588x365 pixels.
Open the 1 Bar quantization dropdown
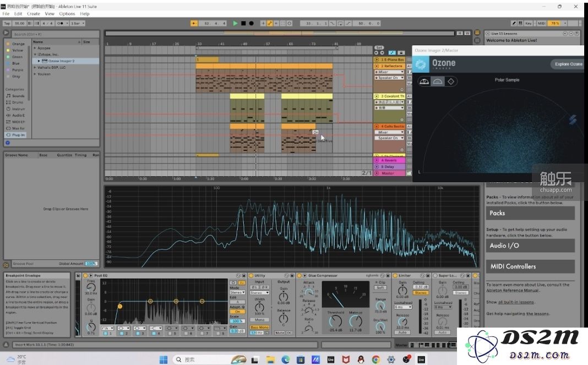point(78,23)
